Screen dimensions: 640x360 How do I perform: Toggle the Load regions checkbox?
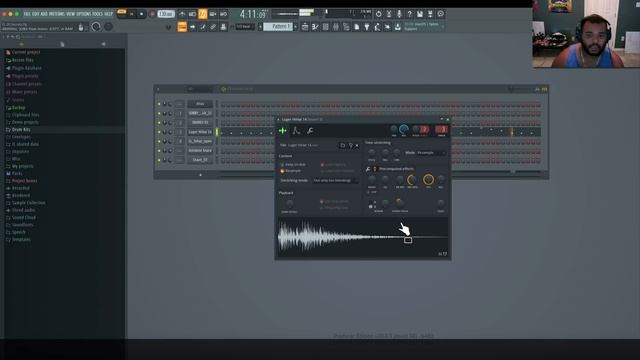pyautogui.click(x=322, y=164)
